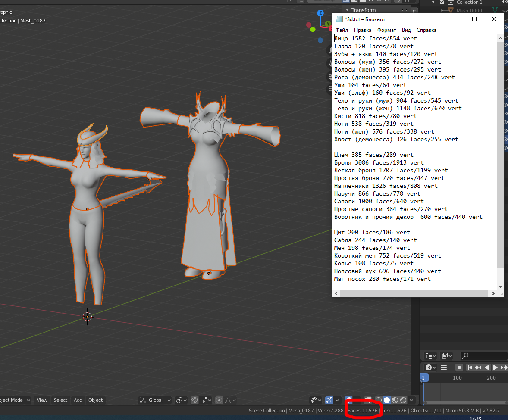This screenshot has width=508, height=420.
Task: Collapse the Transform panel
Action: click(x=346, y=10)
